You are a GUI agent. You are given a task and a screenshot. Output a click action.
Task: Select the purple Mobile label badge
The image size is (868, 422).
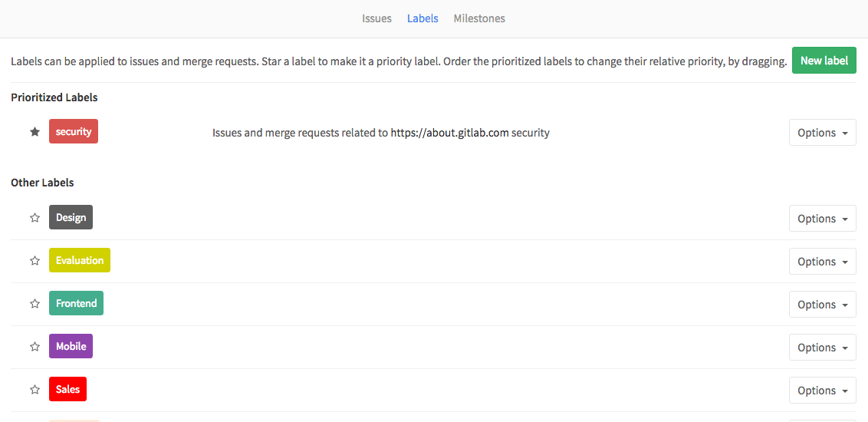coord(71,346)
